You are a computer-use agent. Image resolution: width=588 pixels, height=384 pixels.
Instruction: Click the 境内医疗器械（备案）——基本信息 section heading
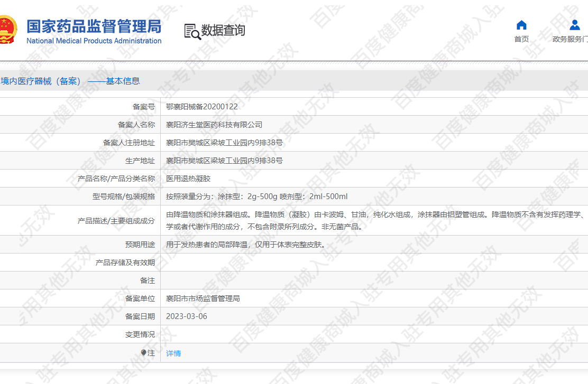(x=70, y=81)
